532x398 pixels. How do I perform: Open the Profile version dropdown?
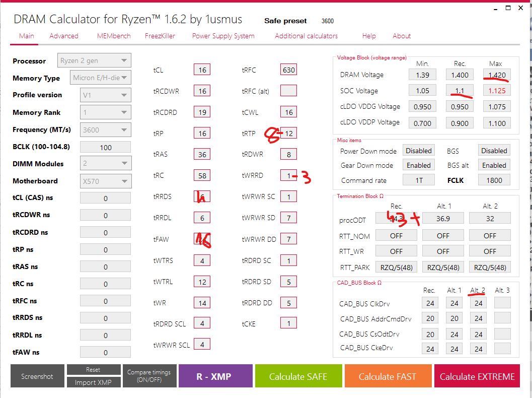pos(106,95)
